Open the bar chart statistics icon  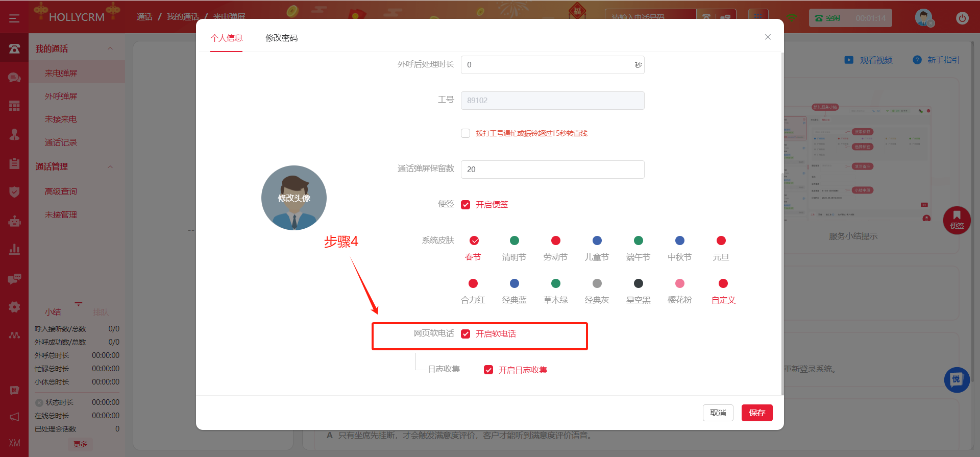click(14, 249)
